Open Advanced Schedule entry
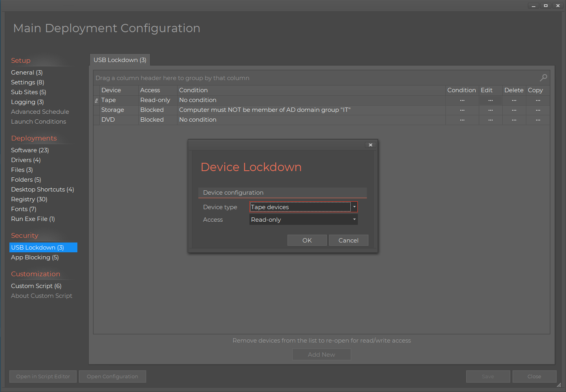The image size is (566, 392). [40, 111]
